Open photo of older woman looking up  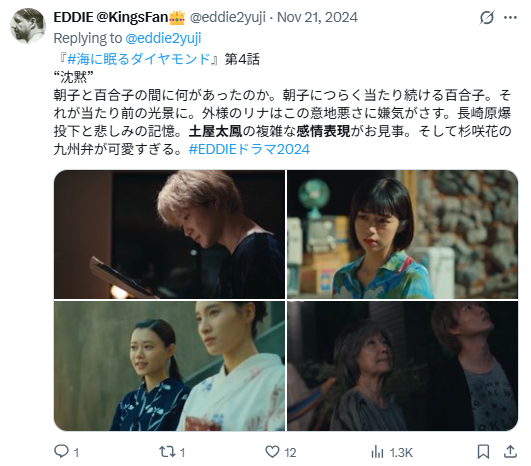point(402,366)
